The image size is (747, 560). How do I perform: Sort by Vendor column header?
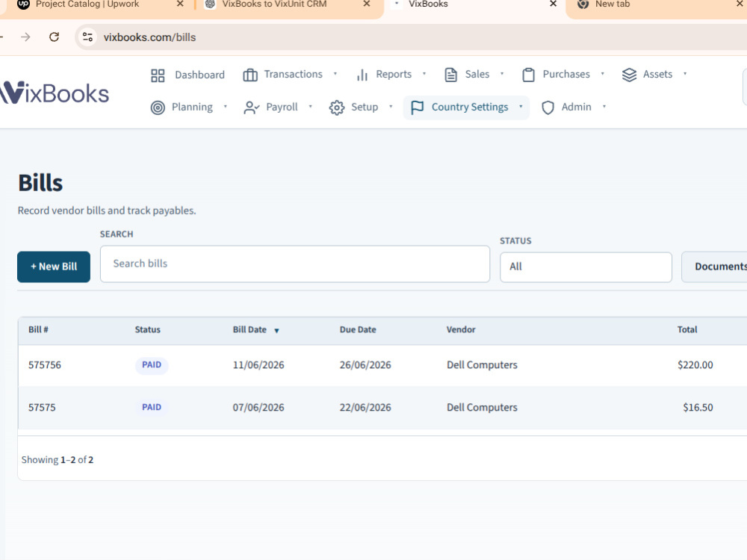[x=461, y=329]
